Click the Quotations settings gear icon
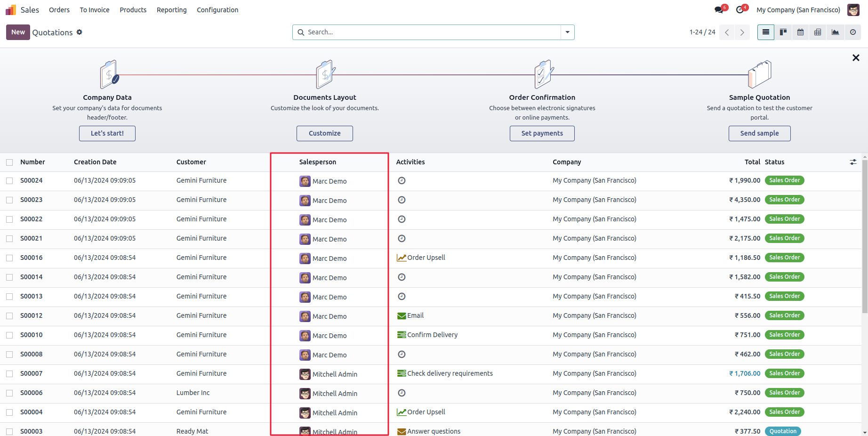868x436 pixels. tap(80, 32)
